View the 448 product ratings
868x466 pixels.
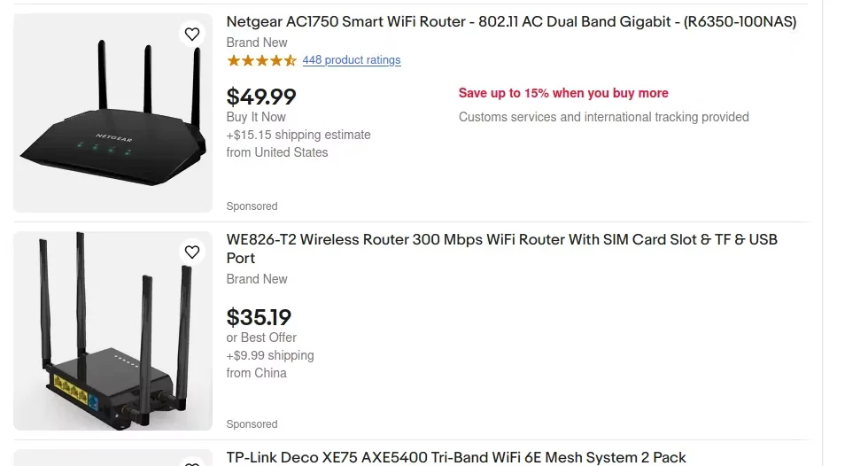(352, 60)
